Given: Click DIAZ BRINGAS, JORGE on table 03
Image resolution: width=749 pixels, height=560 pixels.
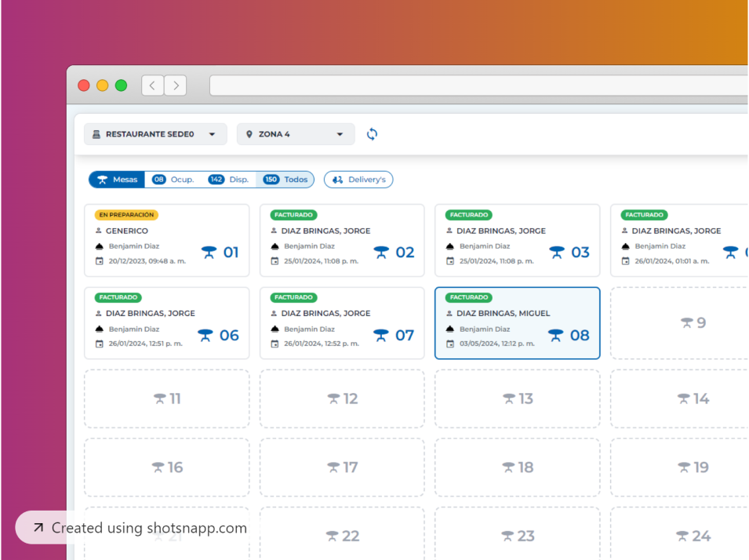Looking at the screenshot, I should click(x=501, y=231).
